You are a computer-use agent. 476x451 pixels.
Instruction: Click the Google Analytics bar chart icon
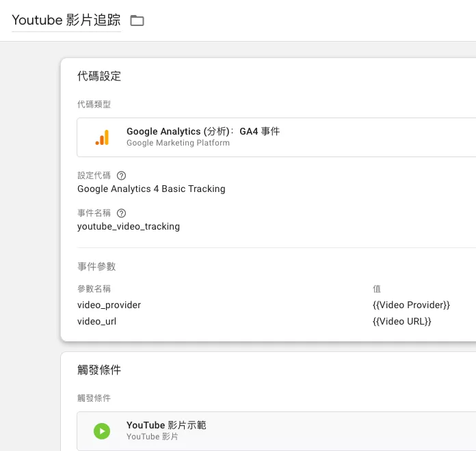(102, 137)
